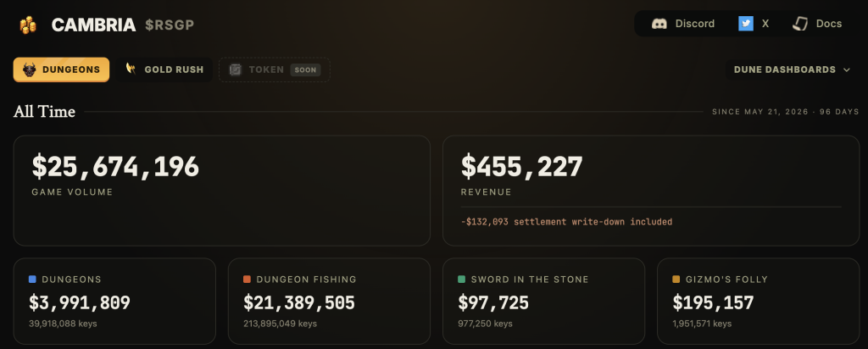Click the $25,674,196 Game Volume card
Screen dimensions: 868x349
point(221,191)
